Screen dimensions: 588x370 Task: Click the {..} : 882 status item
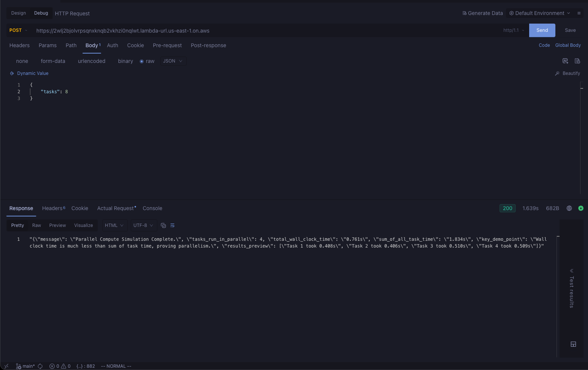85,366
